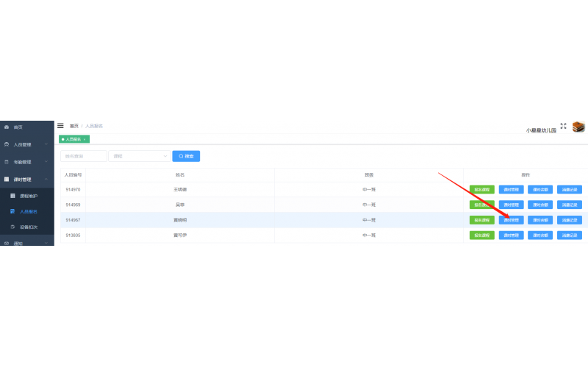Click the 姓名查询 name search field
This screenshot has height=368, width=588.
(83, 156)
